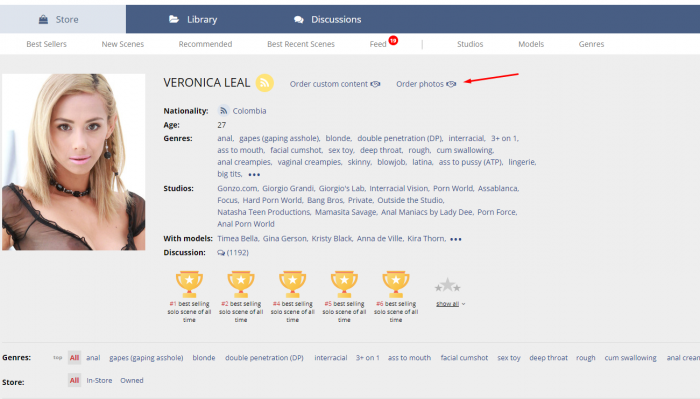Click the model profile photo
The width and height of the screenshot is (700, 399).
pyautogui.click(x=74, y=162)
